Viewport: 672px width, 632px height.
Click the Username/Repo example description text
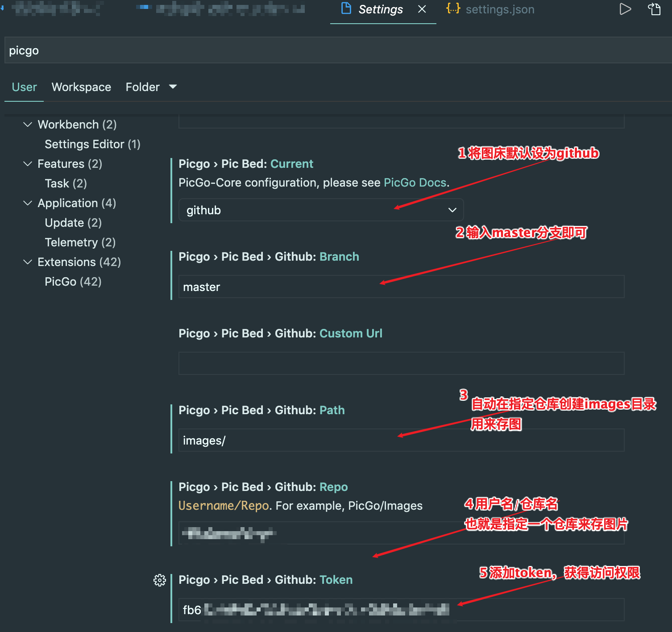pyautogui.click(x=300, y=506)
